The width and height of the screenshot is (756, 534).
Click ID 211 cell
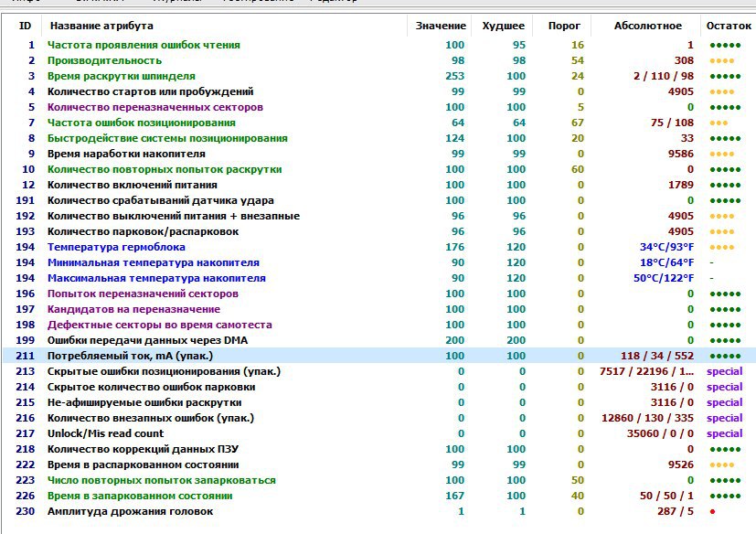[25, 356]
